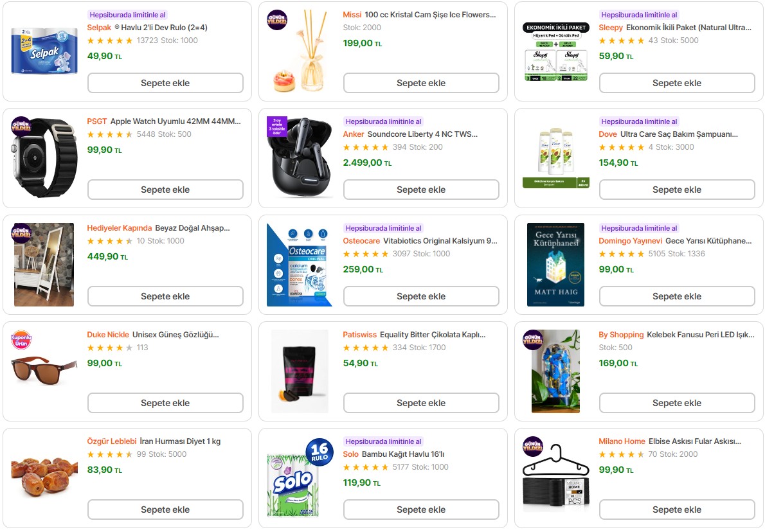
Task: Click the Günün Yıldızı badge on butterfly LED lamp
Action: point(533,340)
